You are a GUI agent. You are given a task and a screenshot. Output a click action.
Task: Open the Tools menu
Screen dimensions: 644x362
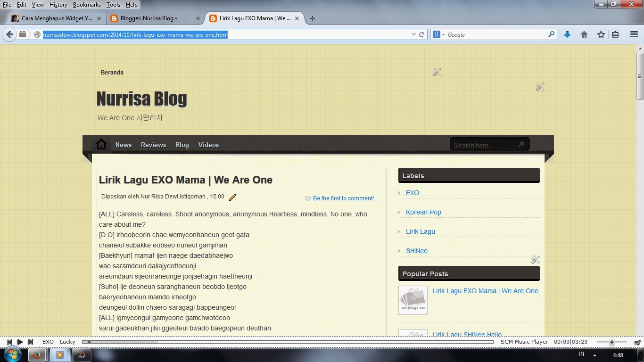point(113,5)
